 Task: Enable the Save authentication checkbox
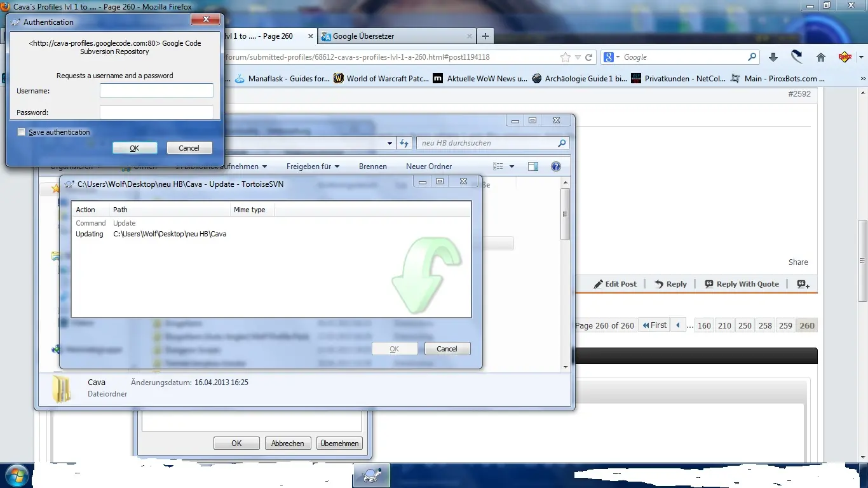click(22, 132)
